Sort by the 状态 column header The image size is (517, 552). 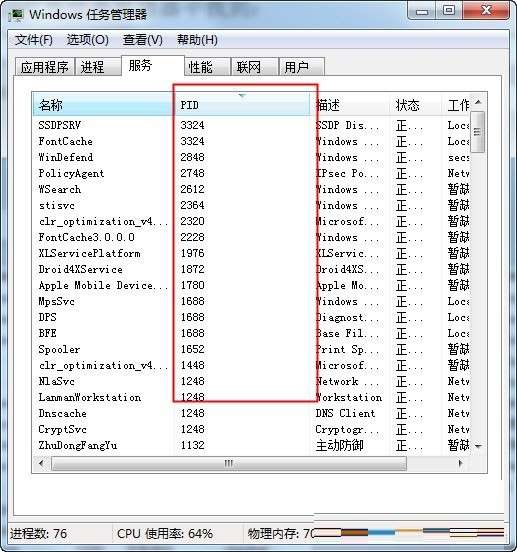pos(416,105)
